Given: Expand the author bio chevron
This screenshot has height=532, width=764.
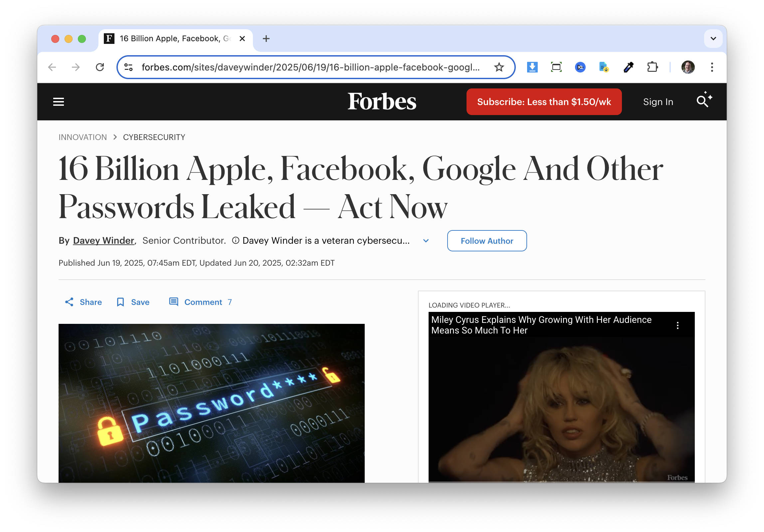Looking at the screenshot, I should pyautogui.click(x=426, y=241).
